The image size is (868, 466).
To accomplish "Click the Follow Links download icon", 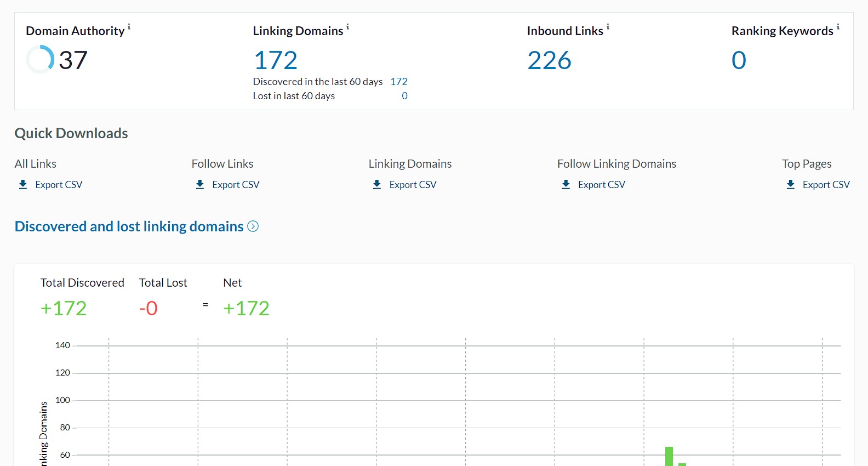I will tap(200, 184).
